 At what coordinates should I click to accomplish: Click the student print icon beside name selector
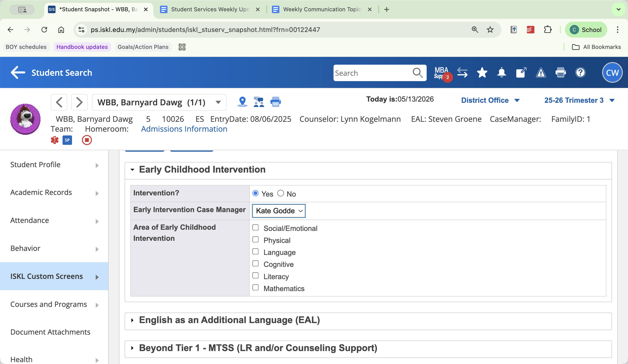275,102
